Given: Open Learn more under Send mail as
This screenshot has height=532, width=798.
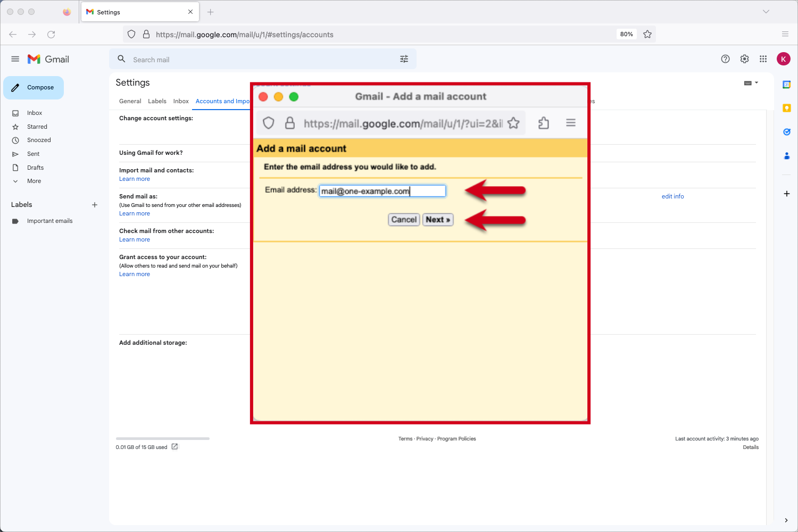Looking at the screenshot, I should [135, 214].
